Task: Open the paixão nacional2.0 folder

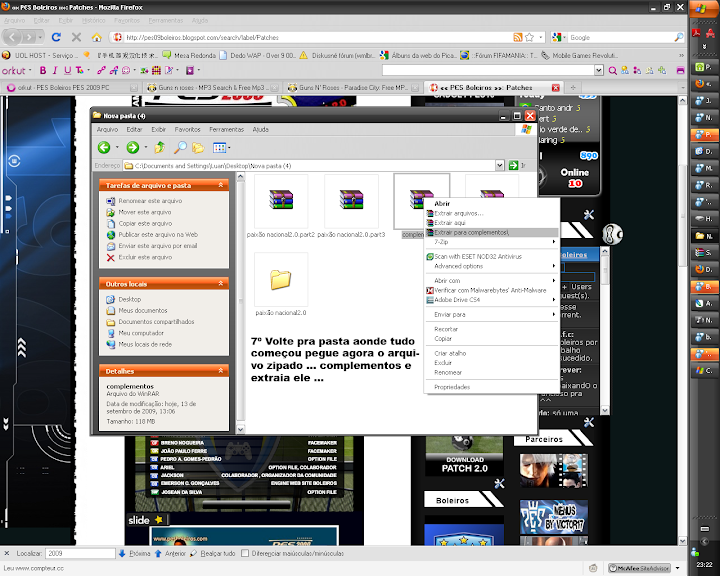Action: [280, 285]
